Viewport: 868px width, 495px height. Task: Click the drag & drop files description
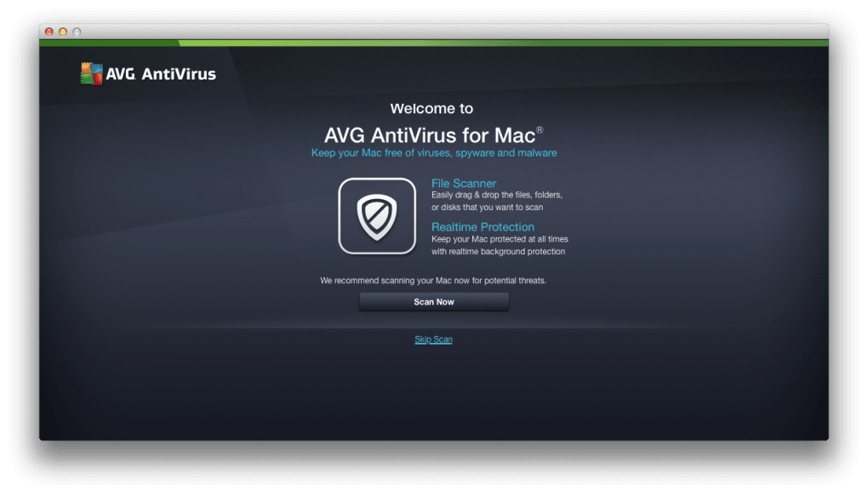497,201
